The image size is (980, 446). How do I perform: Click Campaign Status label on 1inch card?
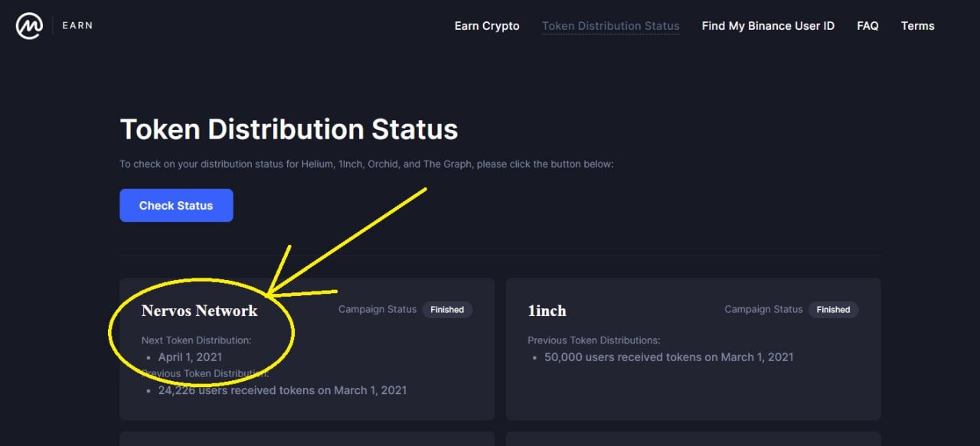point(763,310)
